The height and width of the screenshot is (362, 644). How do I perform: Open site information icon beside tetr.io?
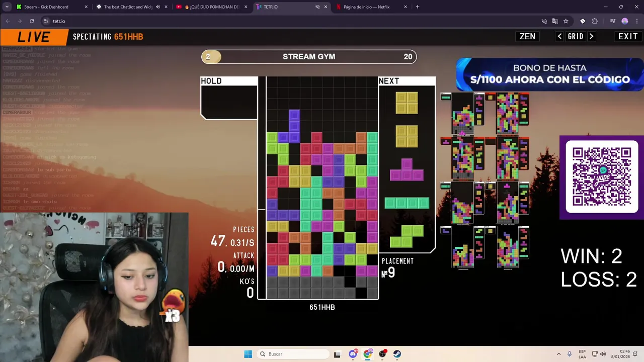point(46,21)
